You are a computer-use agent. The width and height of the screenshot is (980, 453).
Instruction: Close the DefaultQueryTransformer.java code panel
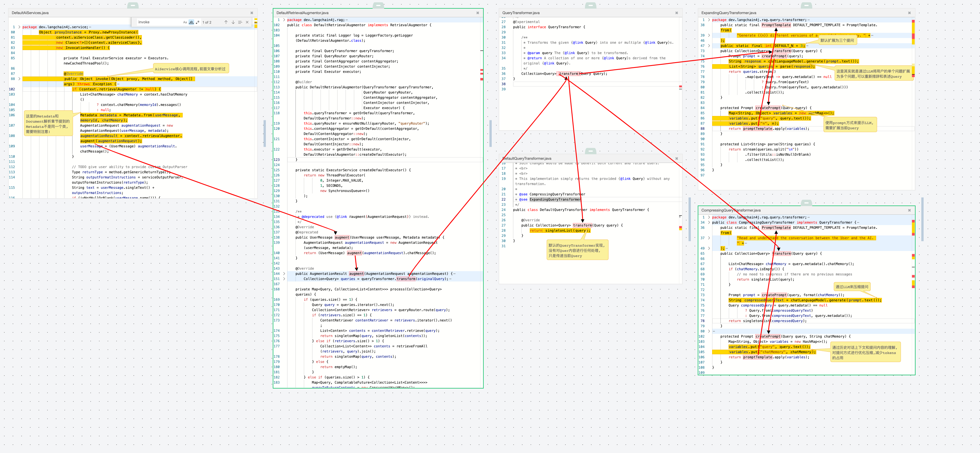coord(677,159)
